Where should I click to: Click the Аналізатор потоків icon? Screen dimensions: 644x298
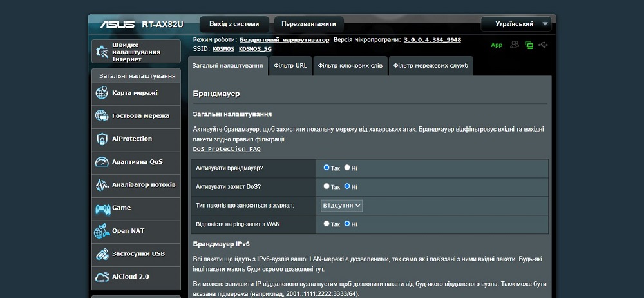point(102,185)
